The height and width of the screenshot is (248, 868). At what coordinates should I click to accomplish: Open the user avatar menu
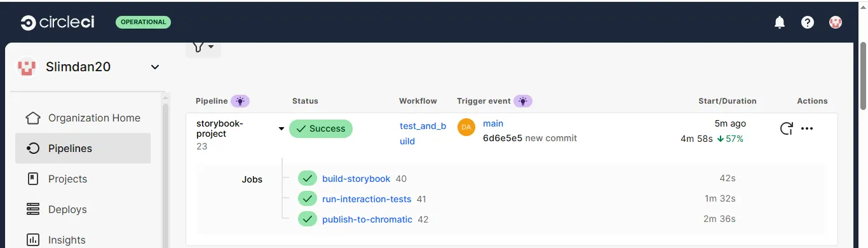[x=836, y=22]
